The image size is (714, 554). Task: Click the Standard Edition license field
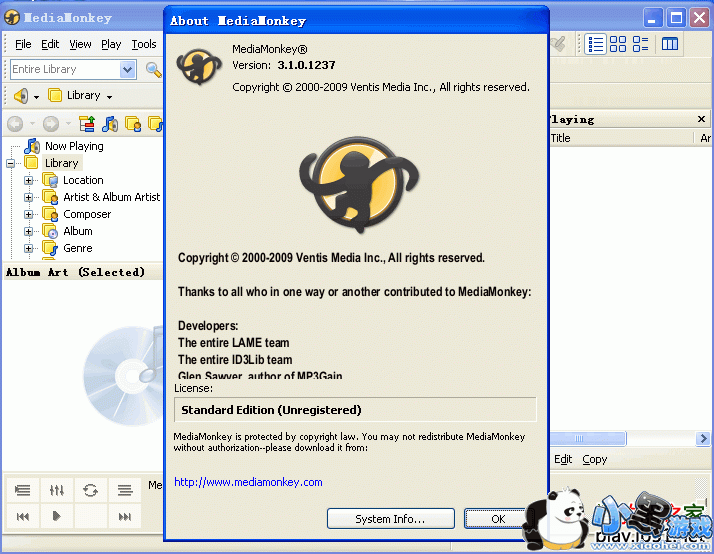click(355, 410)
